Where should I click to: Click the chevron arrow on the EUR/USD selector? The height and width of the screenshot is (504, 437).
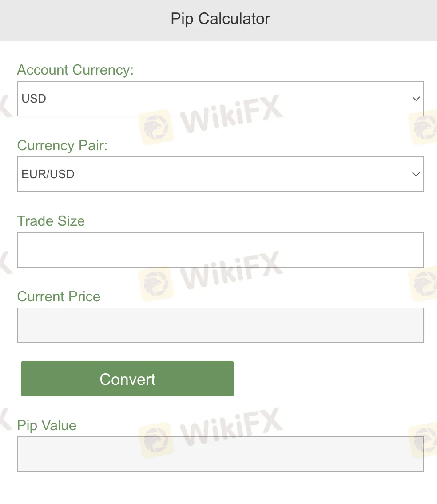[416, 174]
